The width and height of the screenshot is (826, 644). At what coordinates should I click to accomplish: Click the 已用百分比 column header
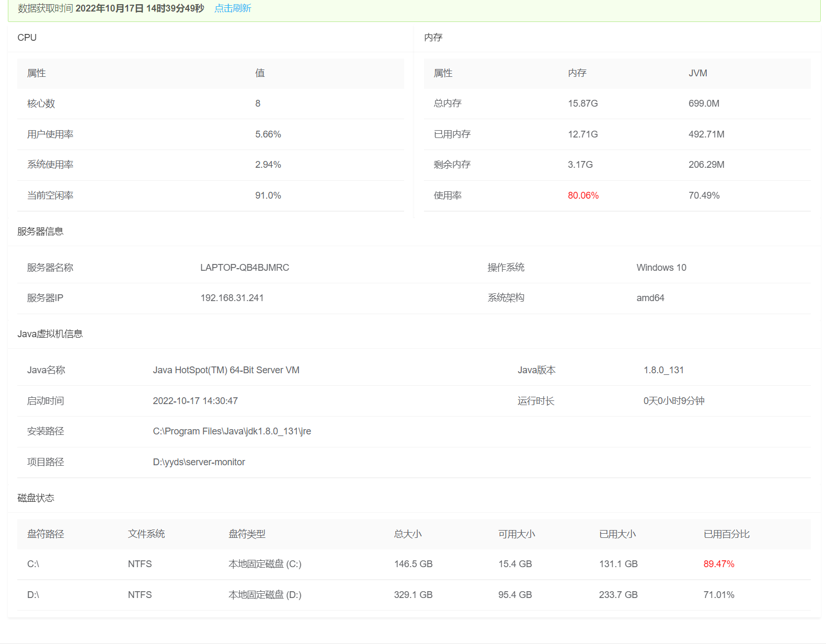[x=727, y=534]
